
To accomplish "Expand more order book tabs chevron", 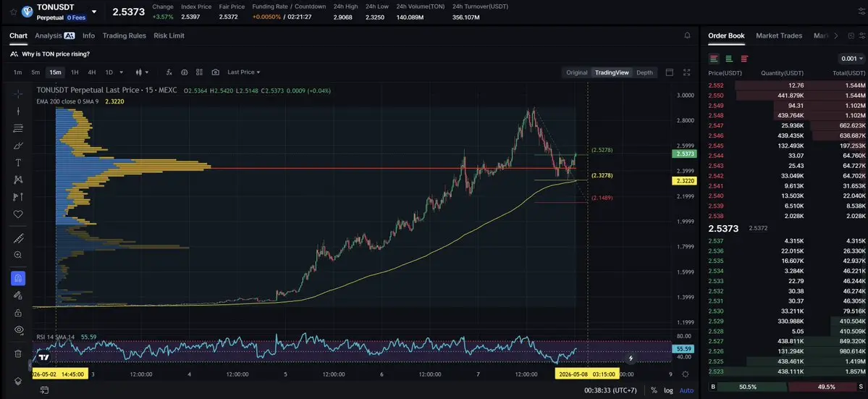I will click(x=836, y=35).
